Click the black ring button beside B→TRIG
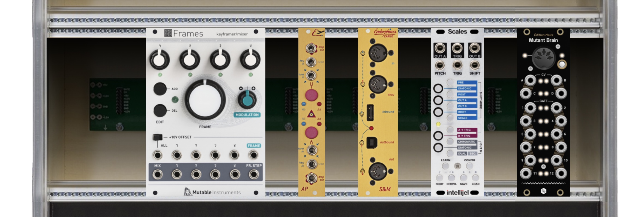This screenshot has height=217, width=644. point(438,136)
